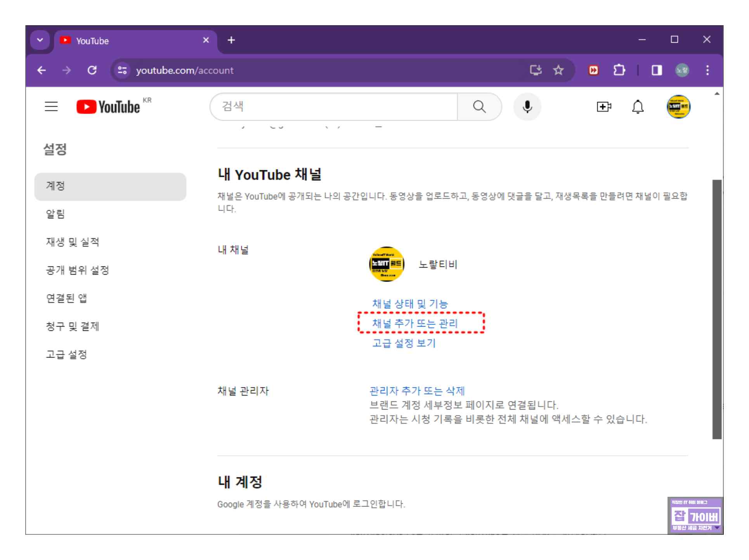Toggle the browser side panel icon
The height and width of the screenshot is (560, 749).
coord(657,70)
